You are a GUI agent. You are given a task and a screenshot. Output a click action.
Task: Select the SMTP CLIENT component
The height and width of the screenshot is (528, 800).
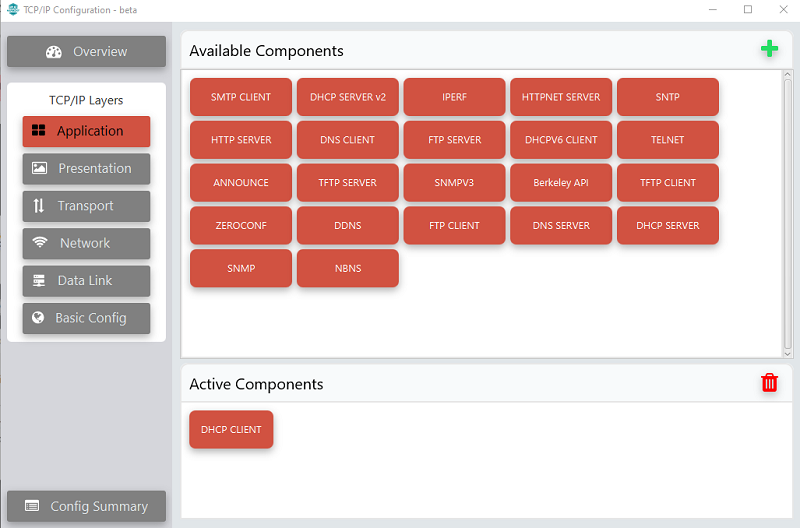coord(241,97)
